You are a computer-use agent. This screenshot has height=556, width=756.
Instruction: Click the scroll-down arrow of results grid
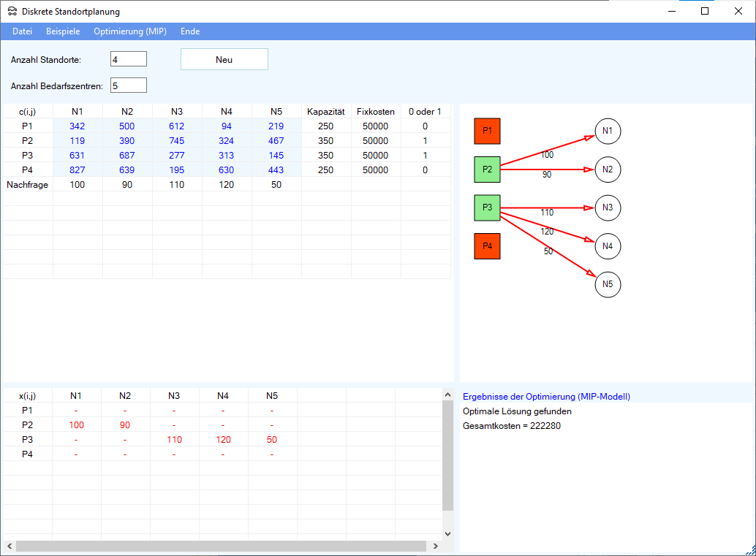447,534
